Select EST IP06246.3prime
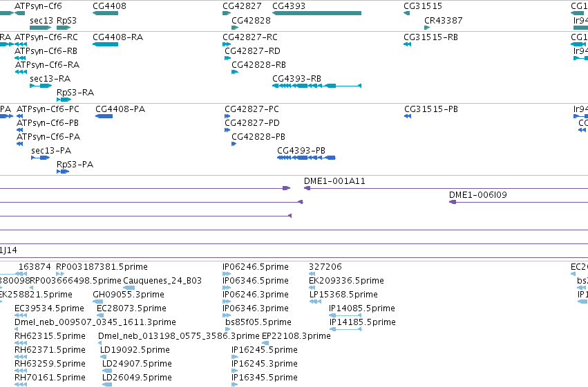 256,295
